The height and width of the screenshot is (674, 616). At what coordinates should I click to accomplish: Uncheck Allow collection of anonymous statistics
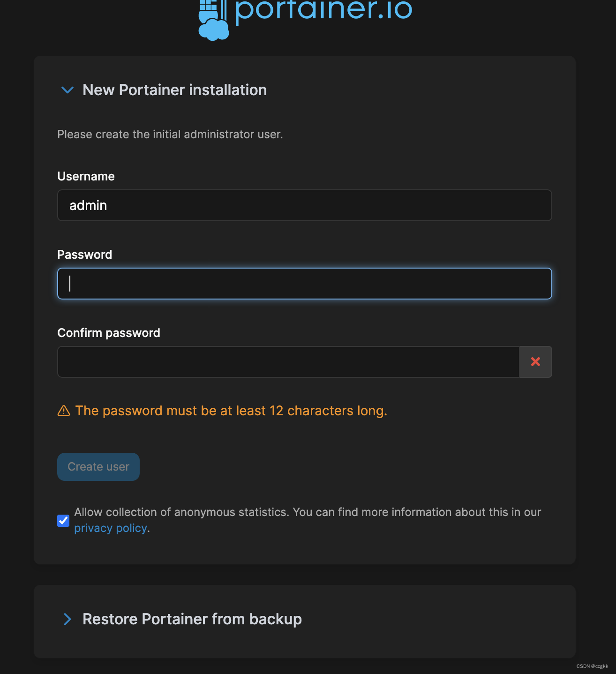(x=63, y=520)
